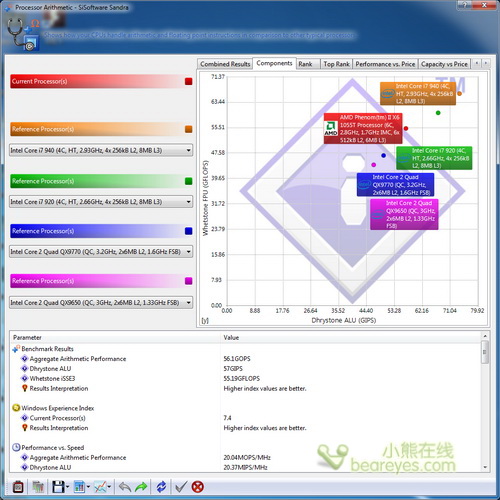Click the checkmark OK icon
500x500 pixels.
click(181, 487)
